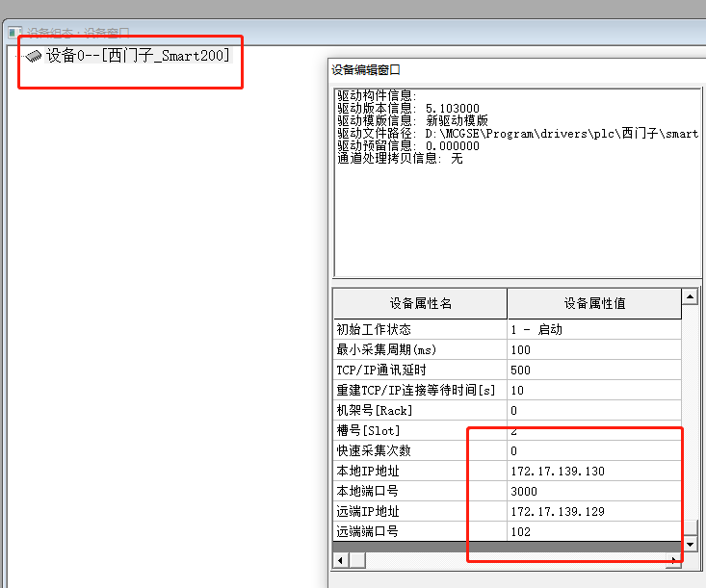The height and width of the screenshot is (588, 706).
Task: Open 初始工作状态 value '1 - 启动'
Action: [594, 329]
